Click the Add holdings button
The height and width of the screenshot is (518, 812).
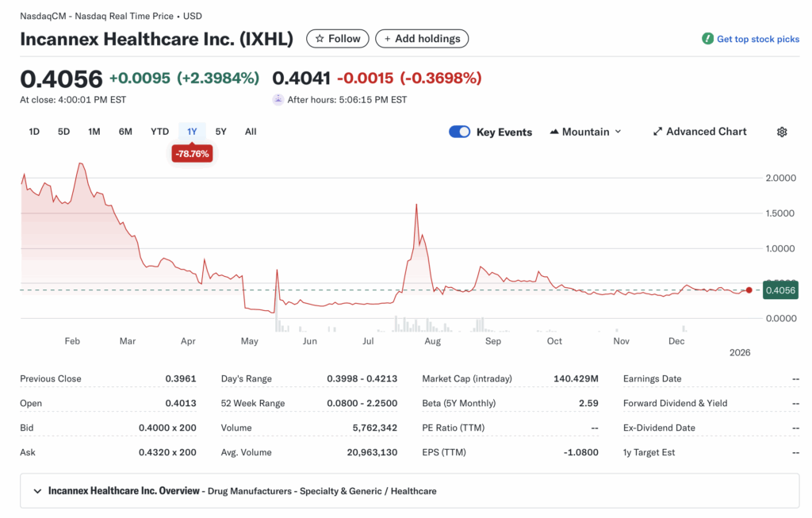422,38
